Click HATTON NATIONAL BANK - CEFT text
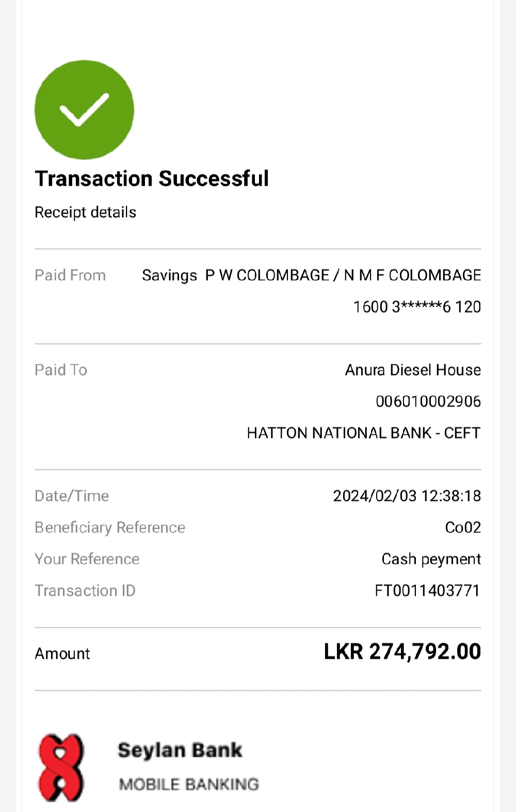Image resolution: width=516 pixels, height=812 pixels. pos(363,433)
